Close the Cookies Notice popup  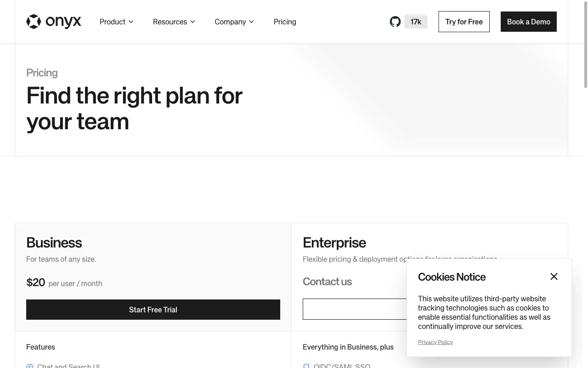point(554,276)
